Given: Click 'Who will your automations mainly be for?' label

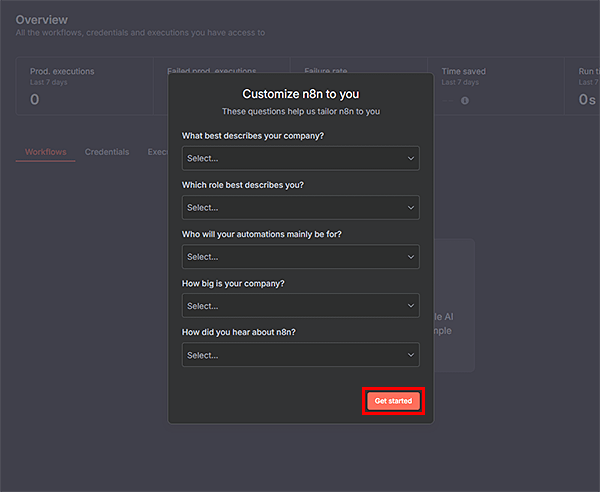Looking at the screenshot, I should tap(262, 234).
